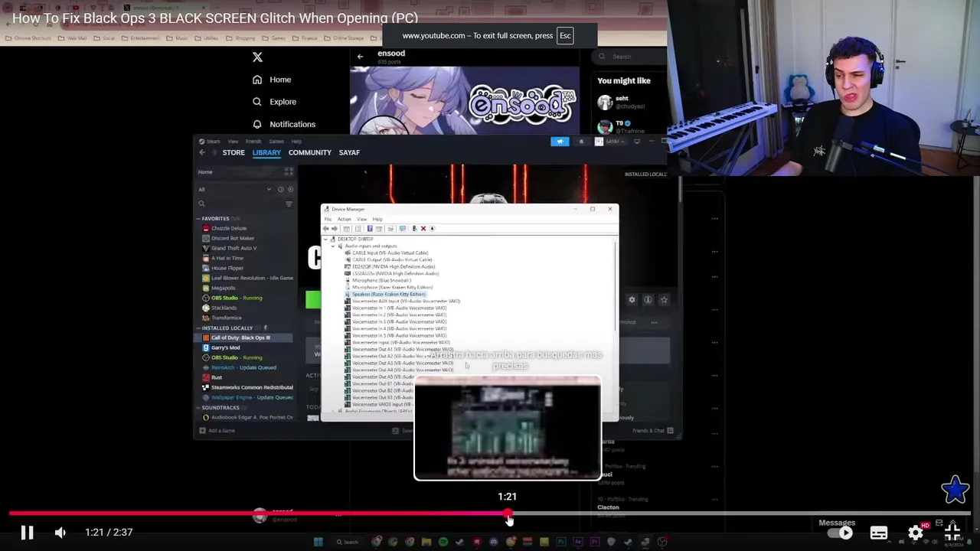Viewport: 980px width, 551px height.
Task: Open the Steam COMMUNITY tab
Action: tap(310, 152)
